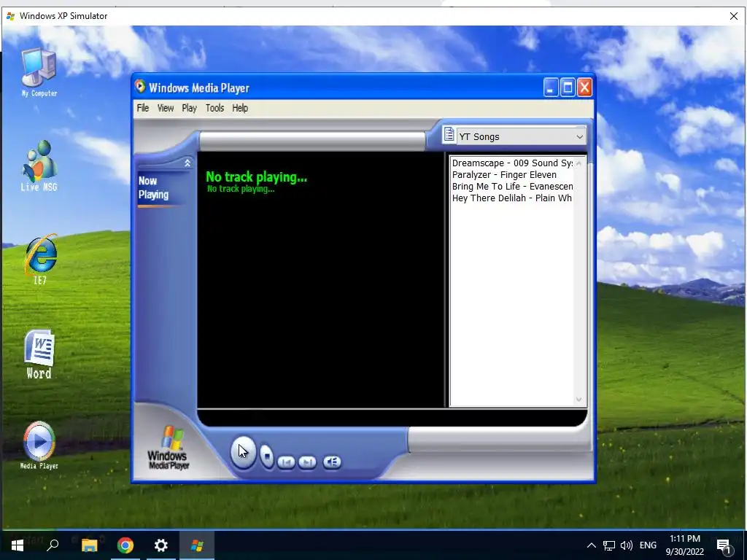The image size is (747, 560).
Task: Open network icon in system tray
Action: (609, 545)
